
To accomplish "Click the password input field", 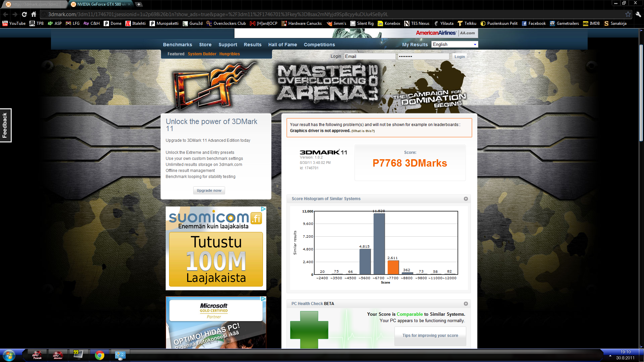I will coord(423,56).
